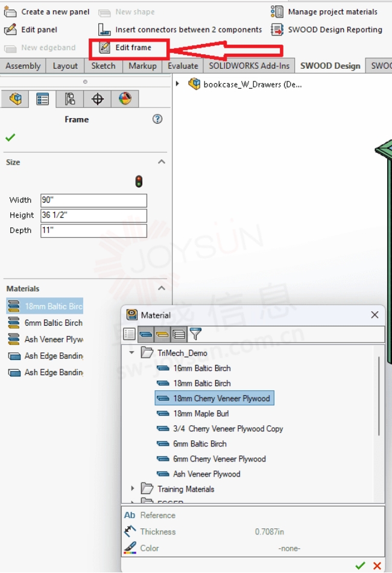392x573 pixels.
Task: Open the Sketch tab
Action: 103,66
